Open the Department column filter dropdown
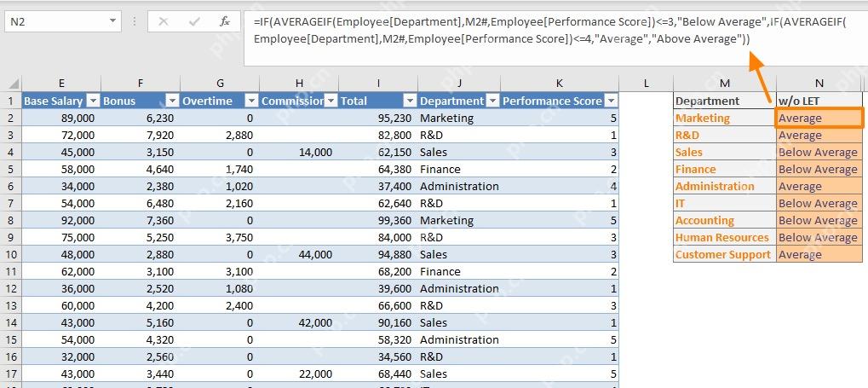The image size is (868, 388). click(492, 101)
